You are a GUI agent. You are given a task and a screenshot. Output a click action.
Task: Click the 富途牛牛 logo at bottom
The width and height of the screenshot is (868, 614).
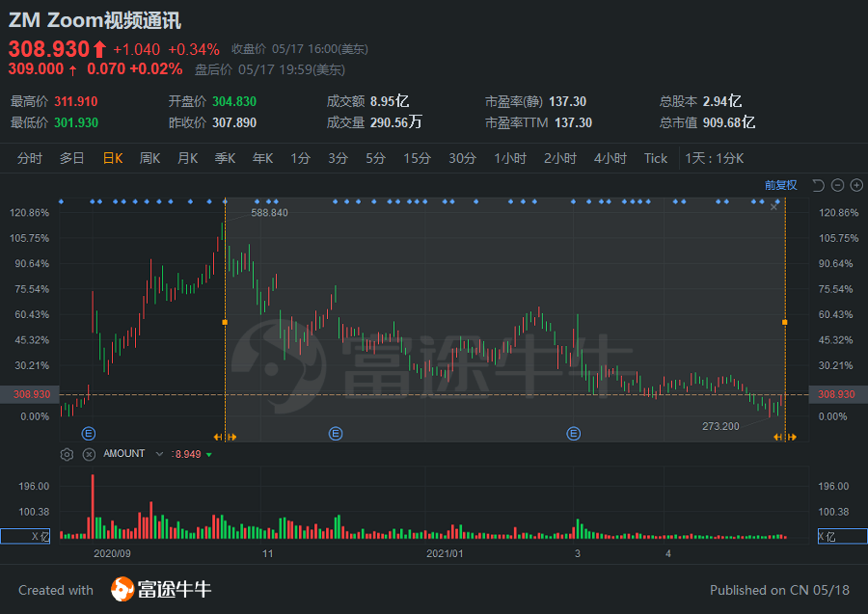click(x=161, y=589)
